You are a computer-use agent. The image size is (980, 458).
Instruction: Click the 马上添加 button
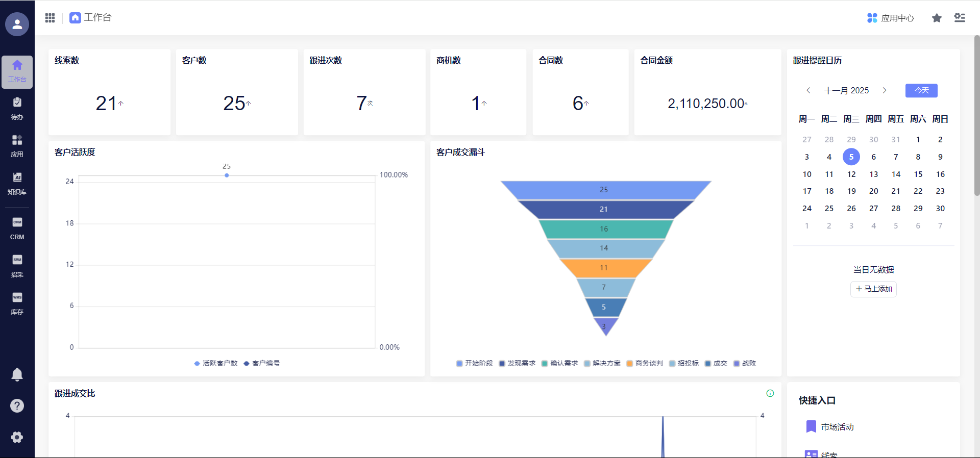click(x=873, y=289)
